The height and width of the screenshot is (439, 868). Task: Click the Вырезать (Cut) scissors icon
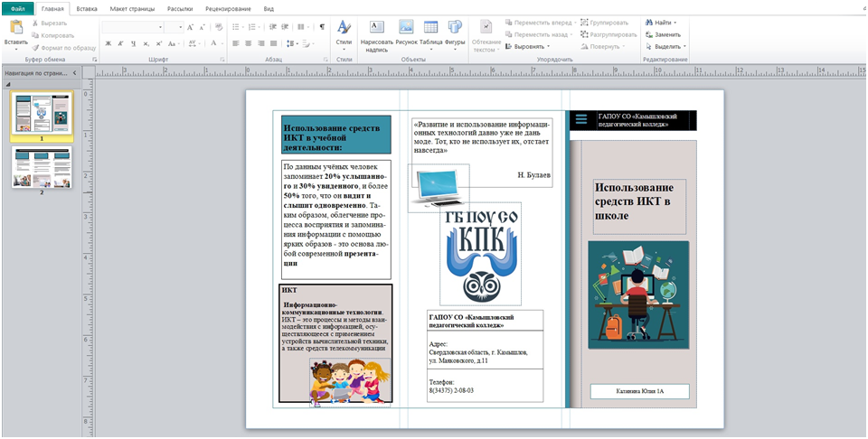point(36,23)
